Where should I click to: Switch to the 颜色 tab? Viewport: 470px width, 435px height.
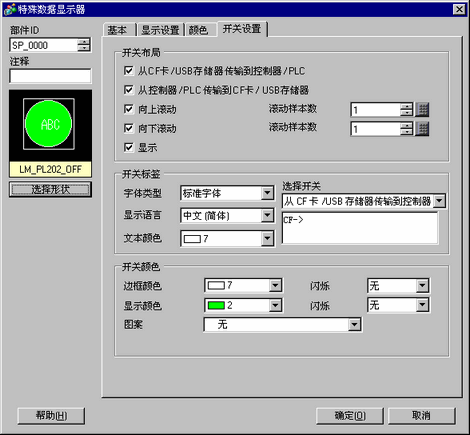200,30
